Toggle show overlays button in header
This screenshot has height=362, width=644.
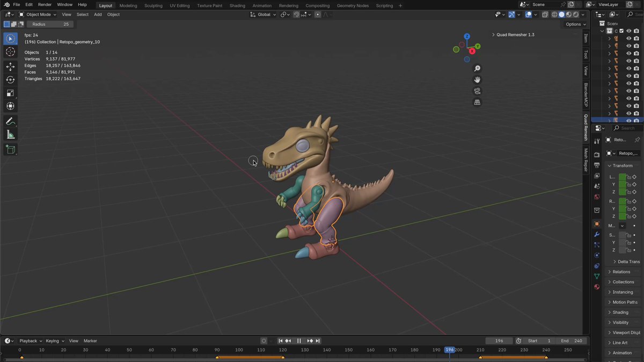tap(529, 14)
